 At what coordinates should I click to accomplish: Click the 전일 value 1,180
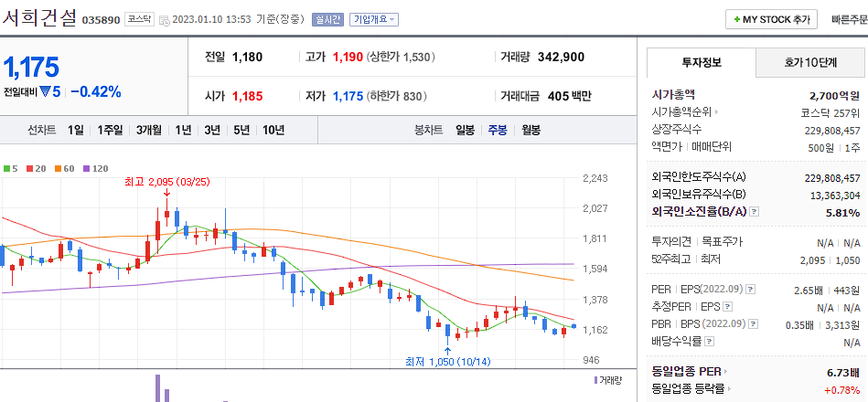click(x=247, y=57)
